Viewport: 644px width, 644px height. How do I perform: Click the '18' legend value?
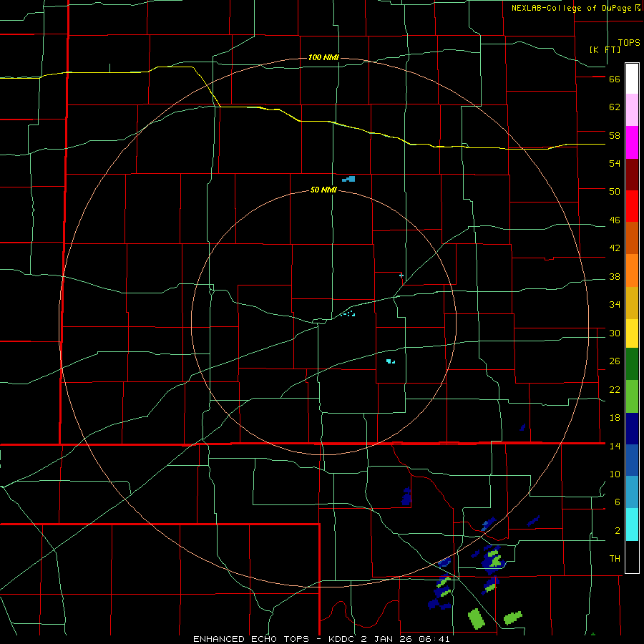coord(615,418)
